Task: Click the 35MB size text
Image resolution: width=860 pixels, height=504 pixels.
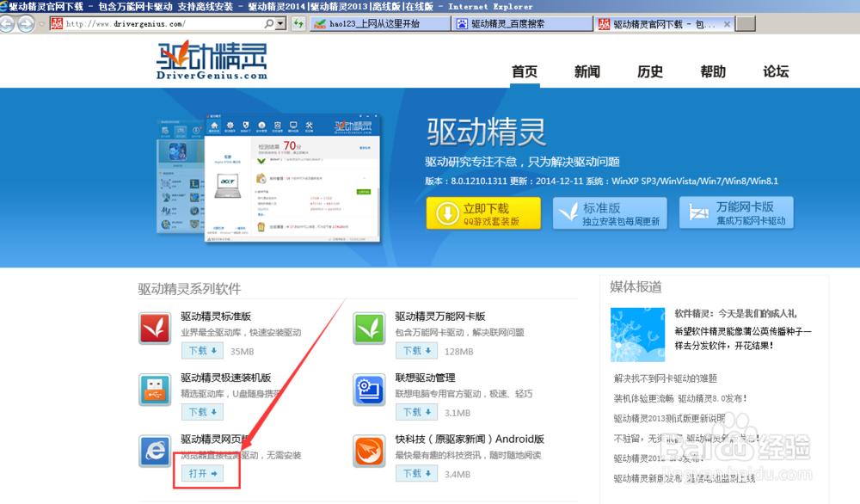Action: click(x=242, y=352)
